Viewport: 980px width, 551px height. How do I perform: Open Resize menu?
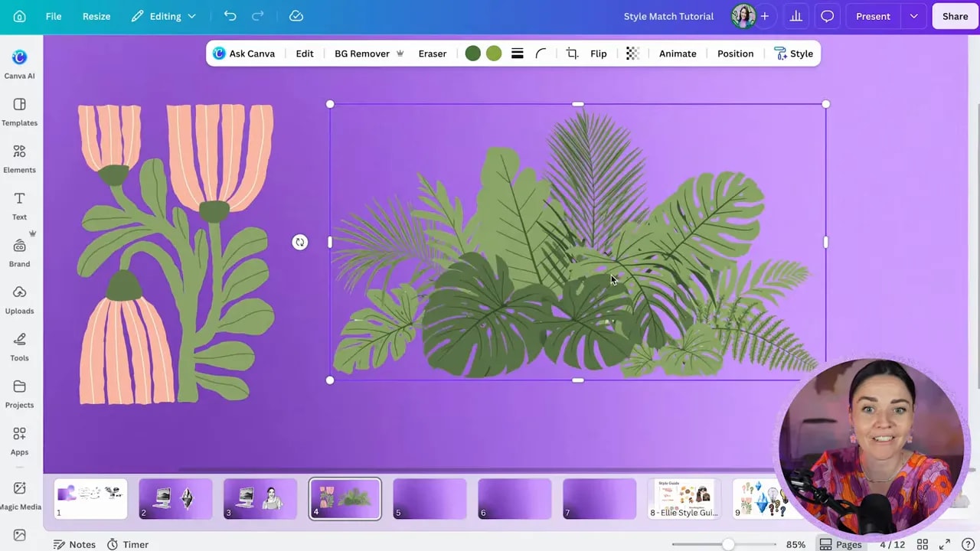coord(96,16)
